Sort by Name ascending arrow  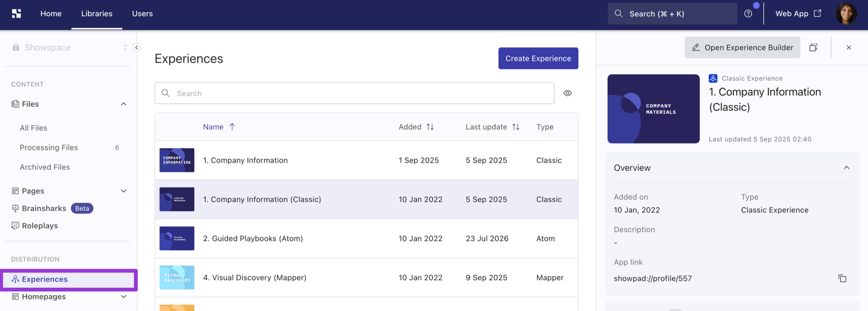pos(232,127)
